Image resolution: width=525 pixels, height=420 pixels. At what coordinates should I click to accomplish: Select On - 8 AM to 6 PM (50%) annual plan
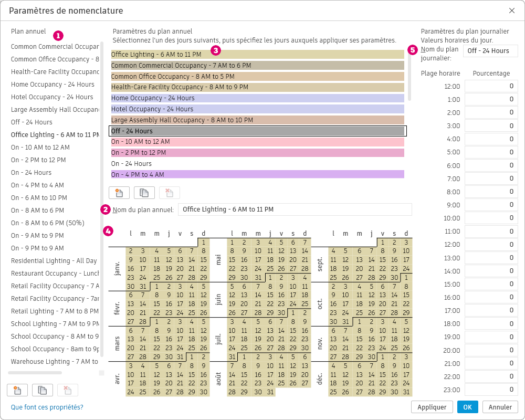[48, 223]
